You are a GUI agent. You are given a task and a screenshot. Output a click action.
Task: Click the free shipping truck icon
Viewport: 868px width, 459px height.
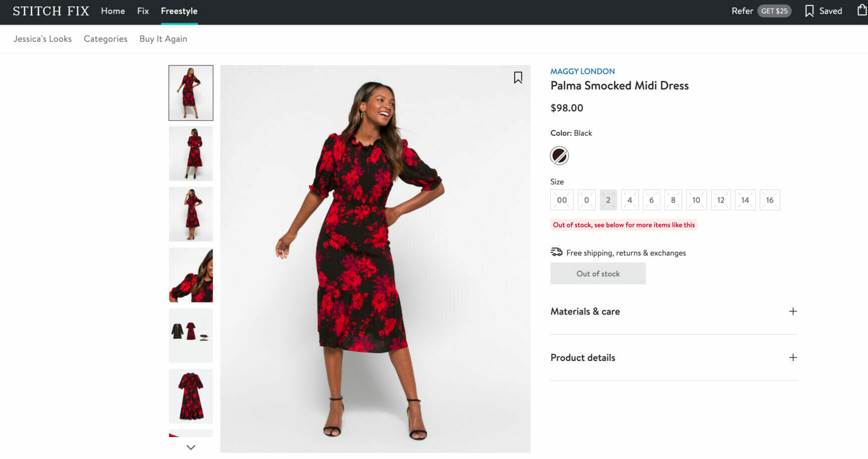click(x=556, y=252)
